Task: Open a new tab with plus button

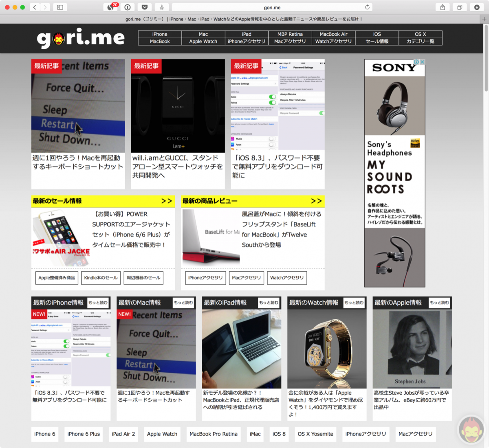Action: 484,19
